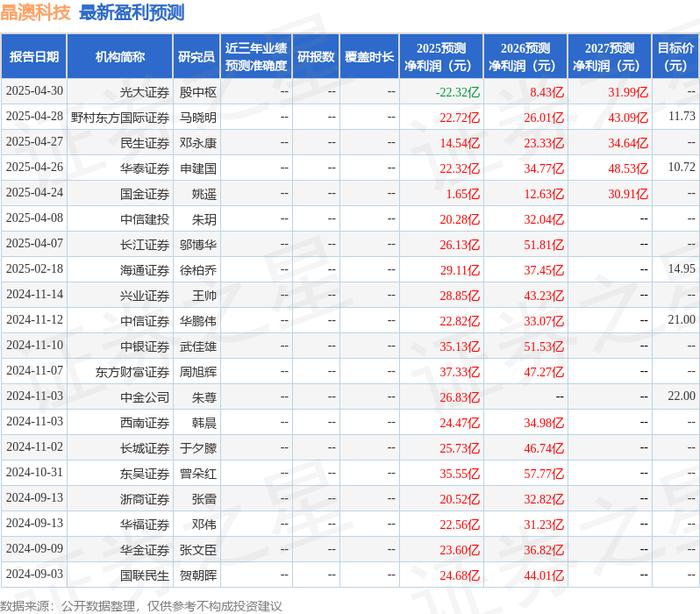This screenshot has width=700, height=614.
Task: Click analyst name 于夕朦
Action: 198,449
